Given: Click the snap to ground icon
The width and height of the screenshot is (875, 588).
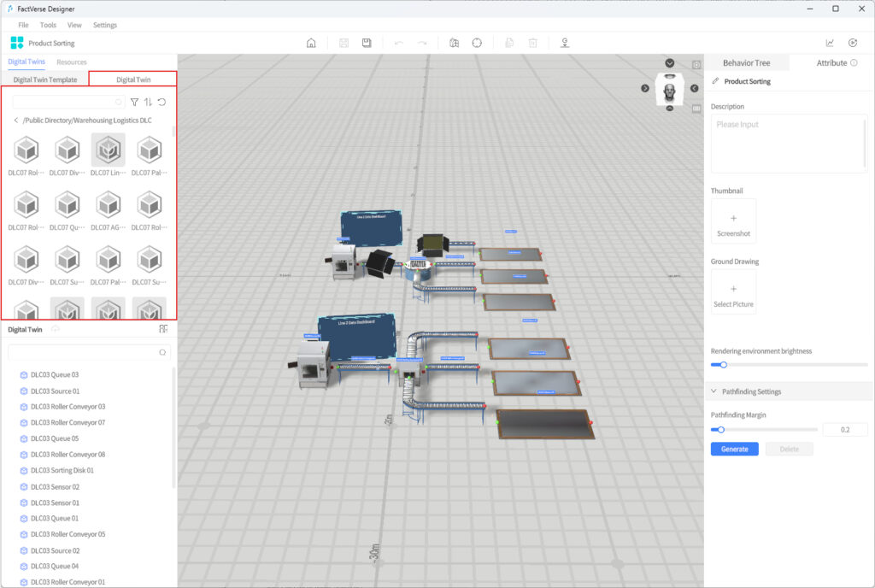Looking at the screenshot, I should coord(565,43).
